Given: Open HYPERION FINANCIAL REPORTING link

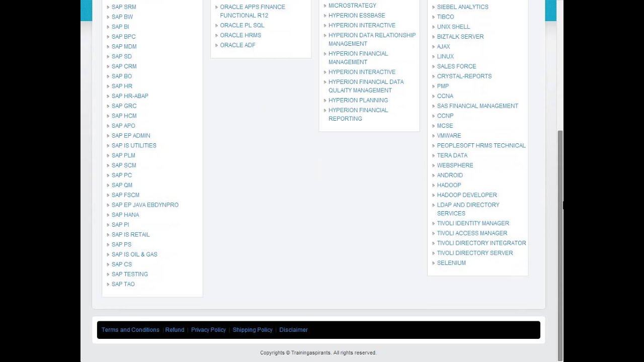Looking at the screenshot, I should coord(358,115).
